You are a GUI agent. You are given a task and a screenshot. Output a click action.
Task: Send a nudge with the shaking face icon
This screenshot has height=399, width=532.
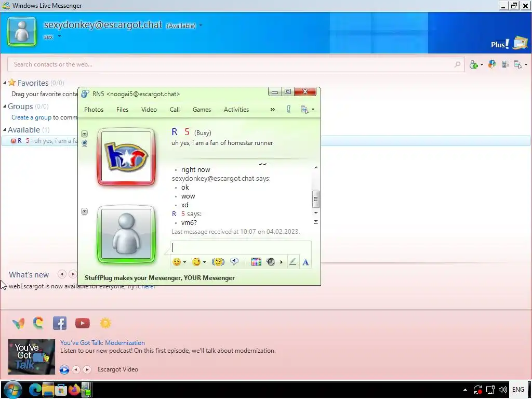(x=218, y=262)
